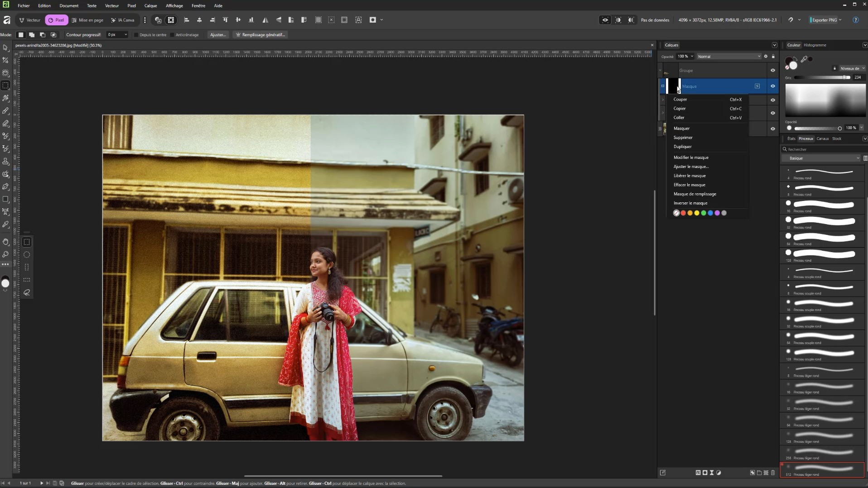Enable the "Depuis le centre" checkbox

[136, 35]
